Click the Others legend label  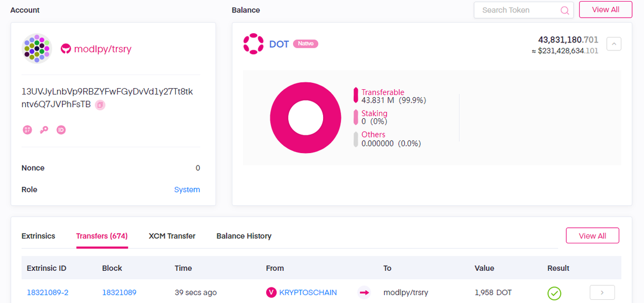point(373,134)
